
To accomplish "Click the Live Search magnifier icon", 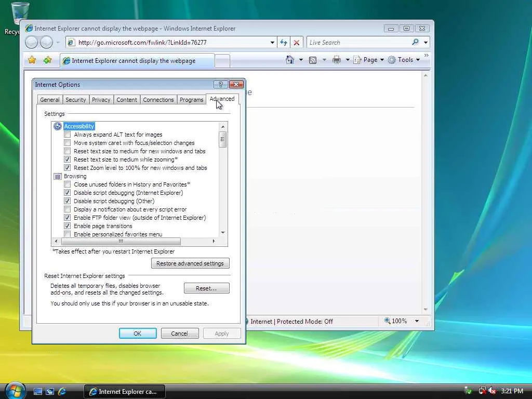I will [415, 42].
